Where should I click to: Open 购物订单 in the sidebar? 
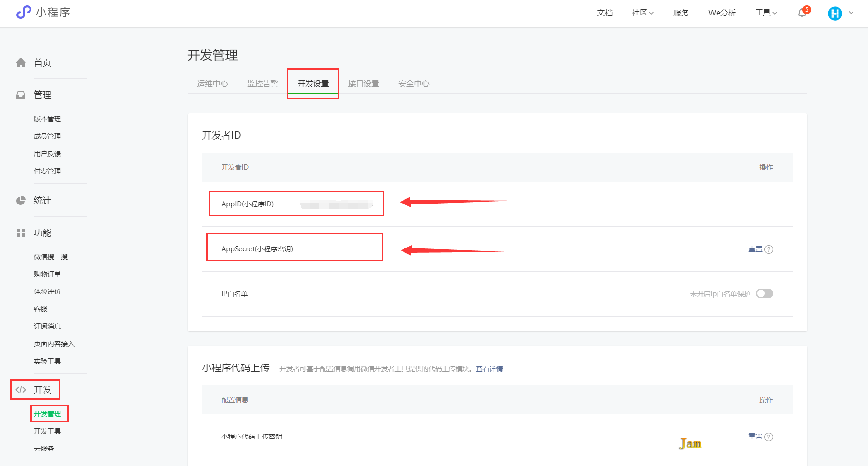47,274
